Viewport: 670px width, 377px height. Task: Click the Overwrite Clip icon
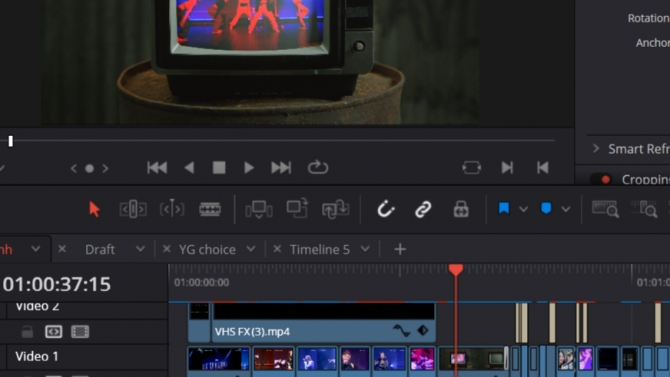297,208
